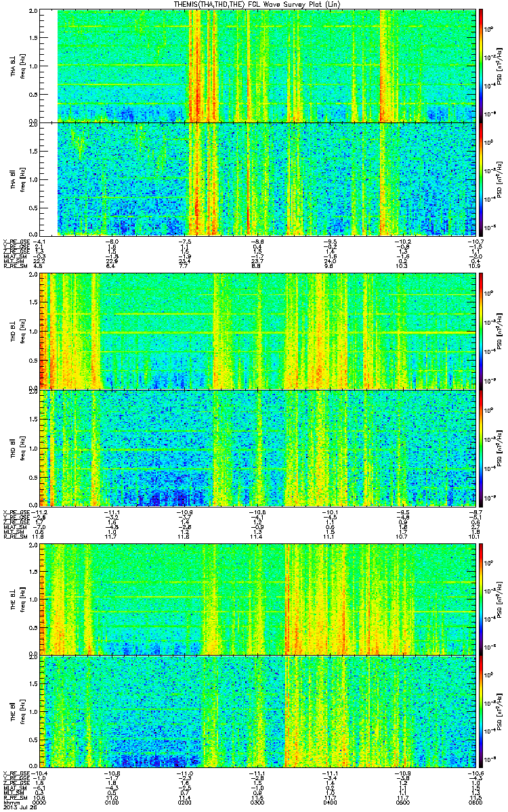Click the color bar beside THD B-perpendicular panel

480,332
